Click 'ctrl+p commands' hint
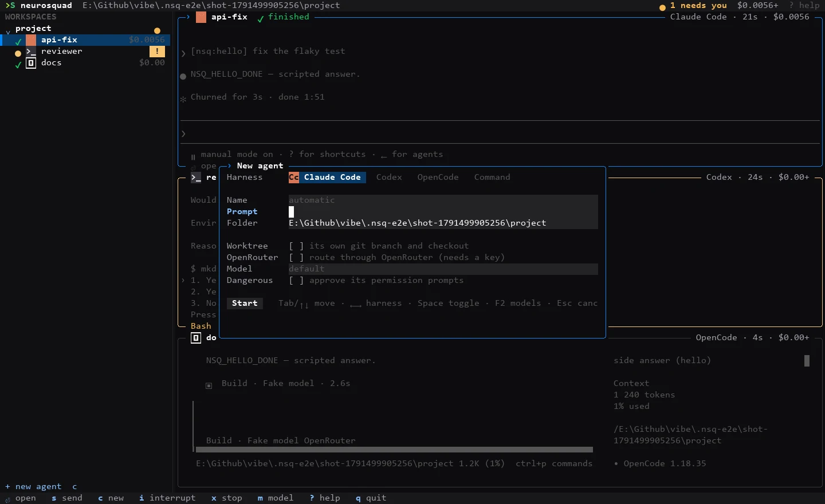 tap(554, 464)
